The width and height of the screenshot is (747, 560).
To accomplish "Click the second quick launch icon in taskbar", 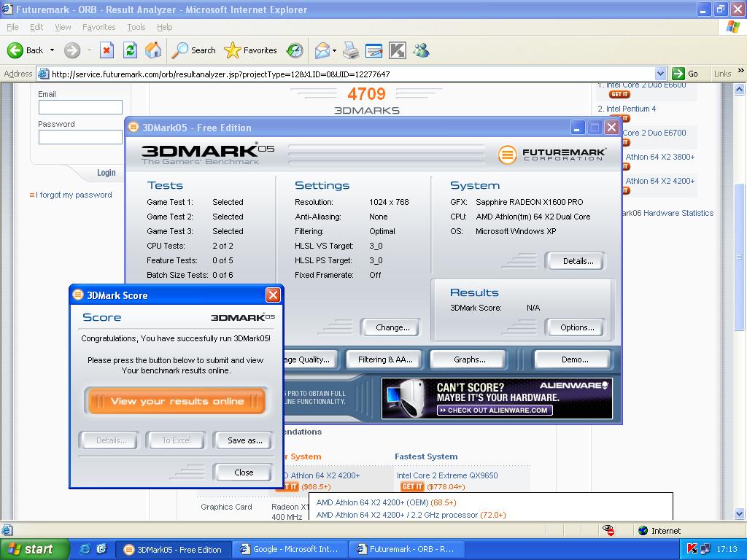I will 101,549.
